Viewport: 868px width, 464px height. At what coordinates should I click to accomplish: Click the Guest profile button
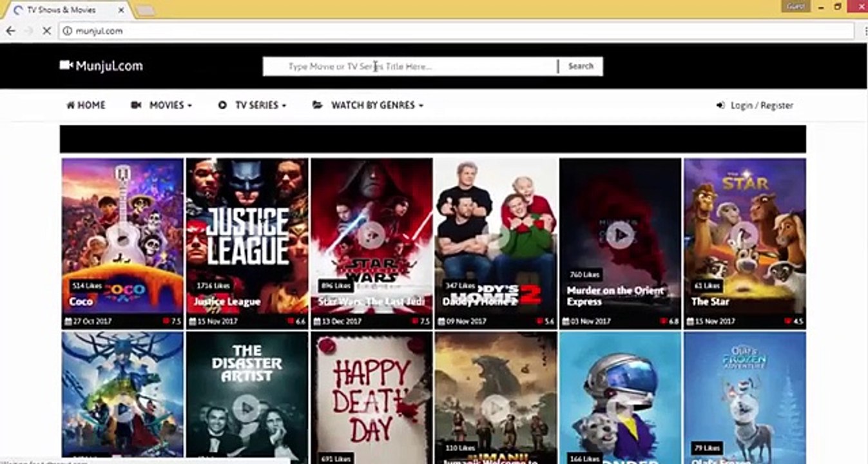[x=796, y=6]
